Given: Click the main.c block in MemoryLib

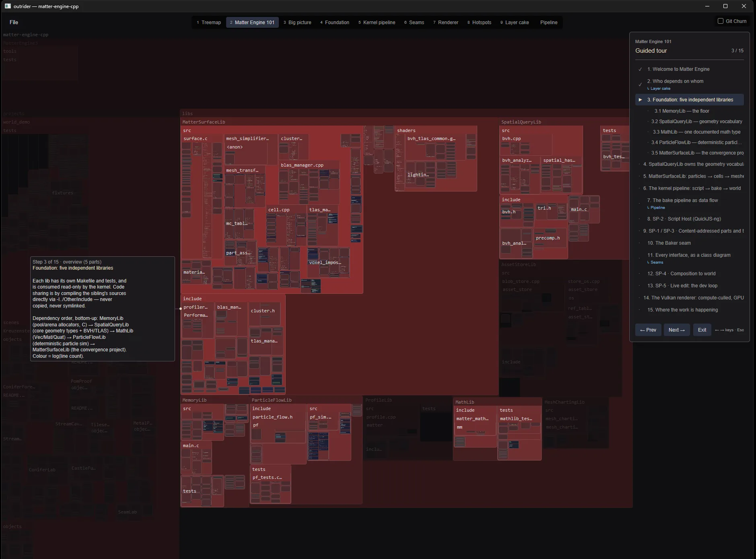Looking at the screenshot, I should tap(196, 458).
